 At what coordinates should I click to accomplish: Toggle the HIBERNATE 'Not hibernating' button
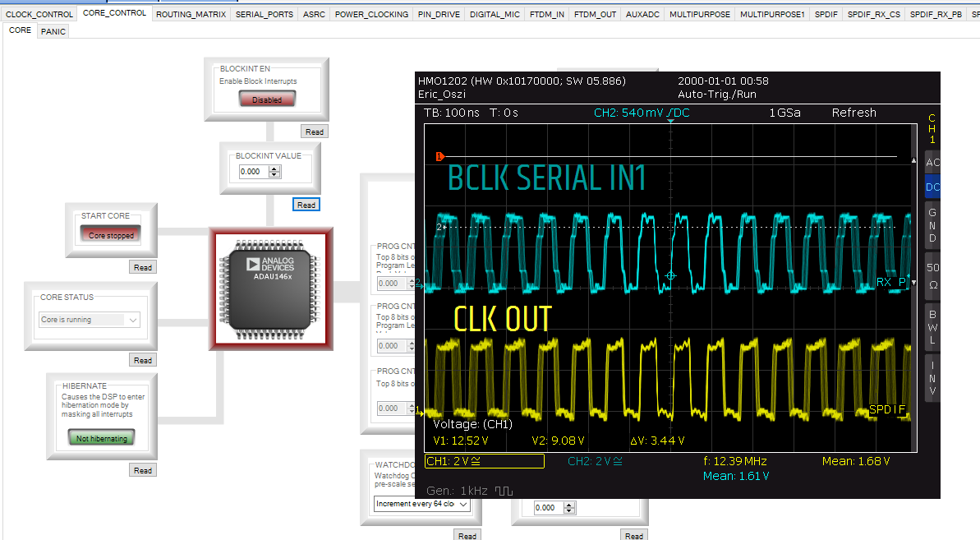pos(101,438)
